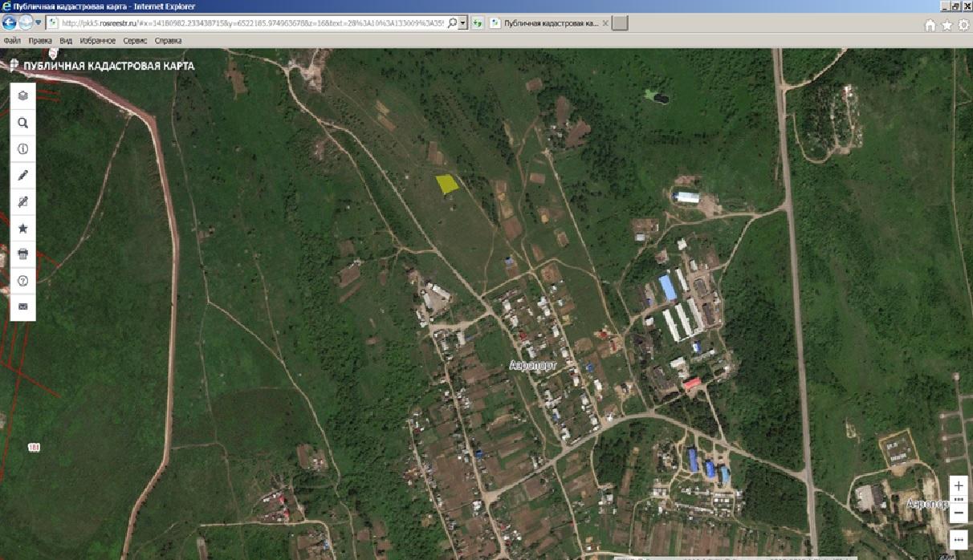Open the search tool in map sidebar

pos(22,123)
